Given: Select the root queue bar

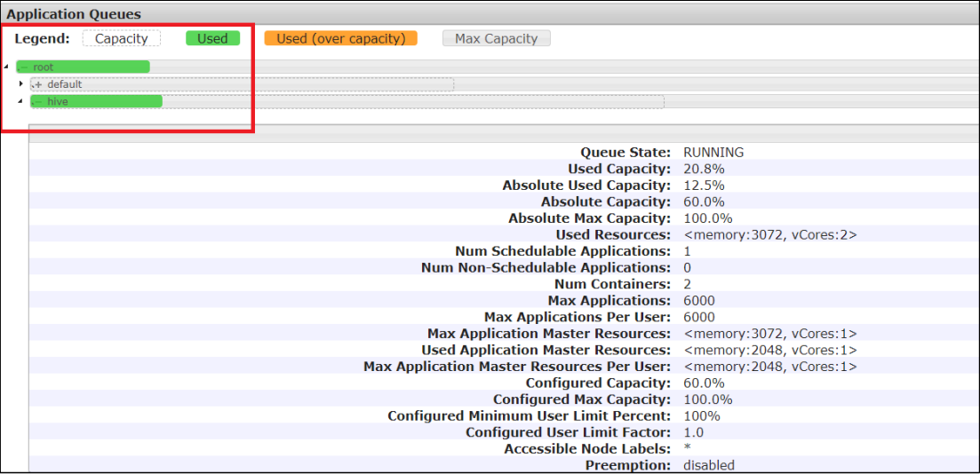Looking at the screenshot, I should coord(83,67).
